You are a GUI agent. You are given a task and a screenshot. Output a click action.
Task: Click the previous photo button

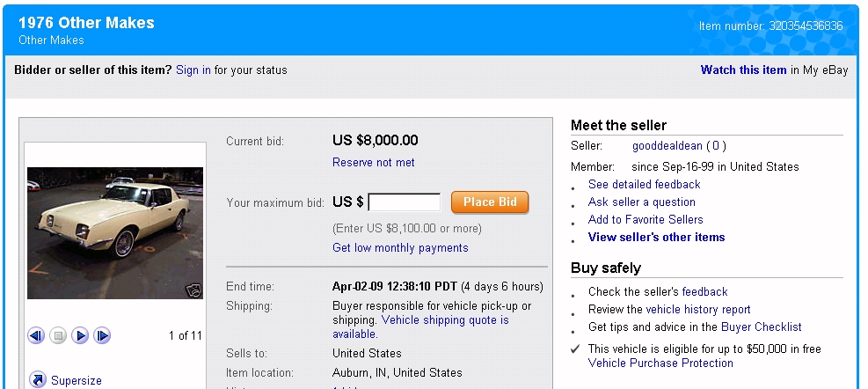coord(36,335)
